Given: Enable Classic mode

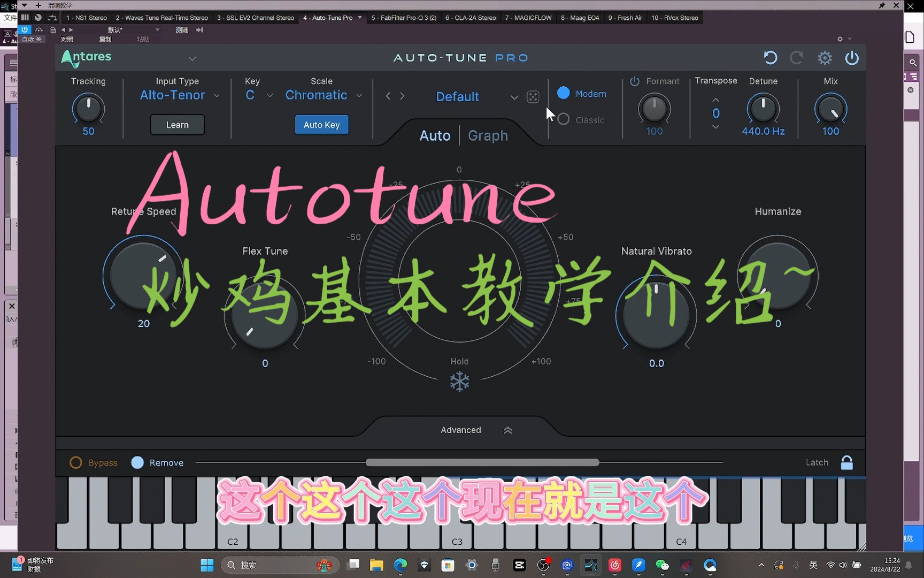Looking at the screenshot, I should 563,119.
